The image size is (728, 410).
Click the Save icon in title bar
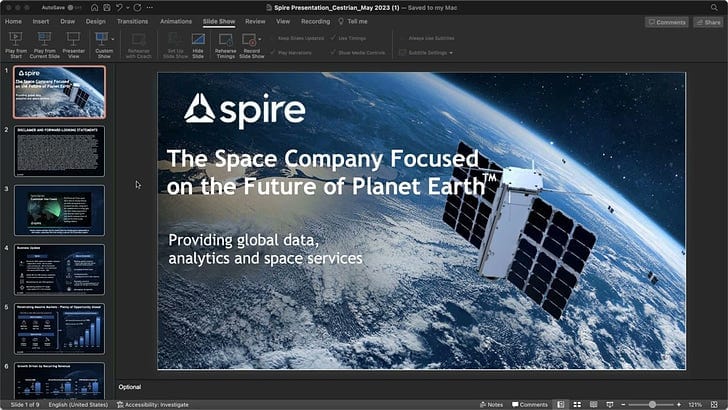[x=107, y=7]
